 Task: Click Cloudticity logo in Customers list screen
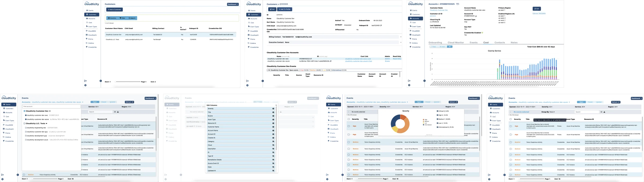(x=92, y=4)
